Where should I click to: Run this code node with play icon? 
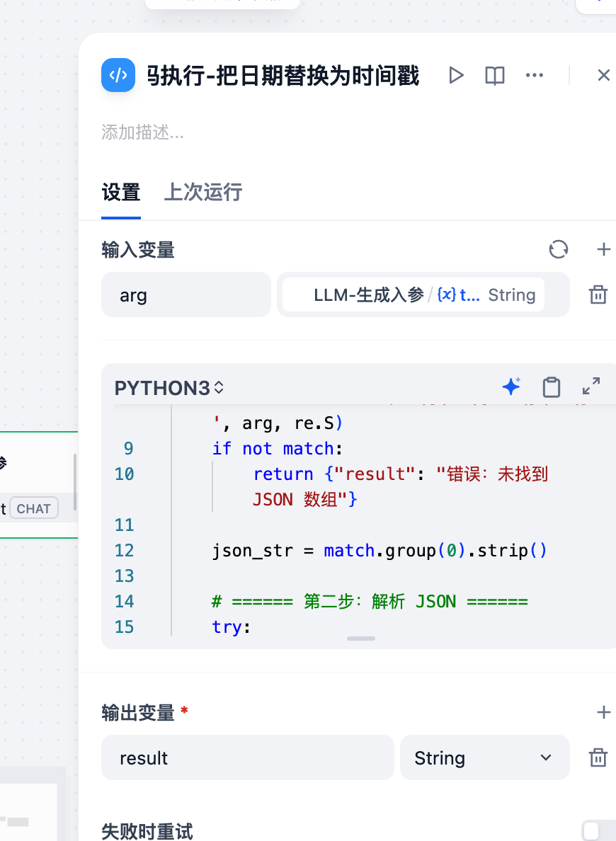coord(456,75)
